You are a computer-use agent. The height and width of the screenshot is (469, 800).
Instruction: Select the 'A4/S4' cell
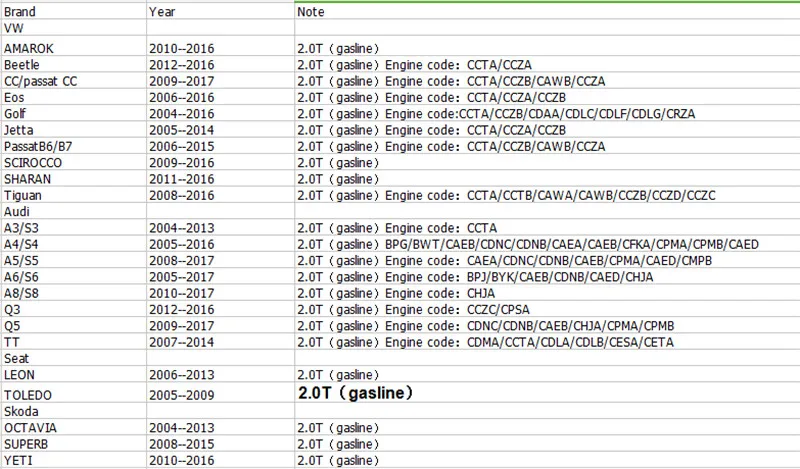pos(73,244)
